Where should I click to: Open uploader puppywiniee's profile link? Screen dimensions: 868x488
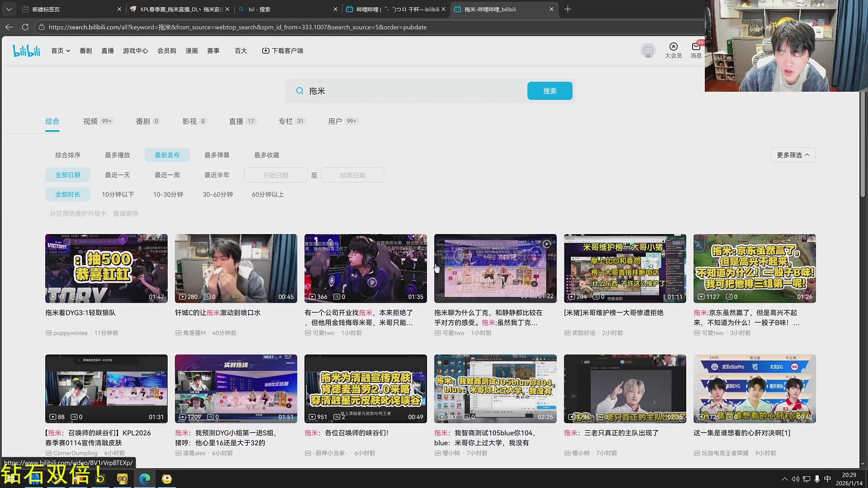[70, 333]
